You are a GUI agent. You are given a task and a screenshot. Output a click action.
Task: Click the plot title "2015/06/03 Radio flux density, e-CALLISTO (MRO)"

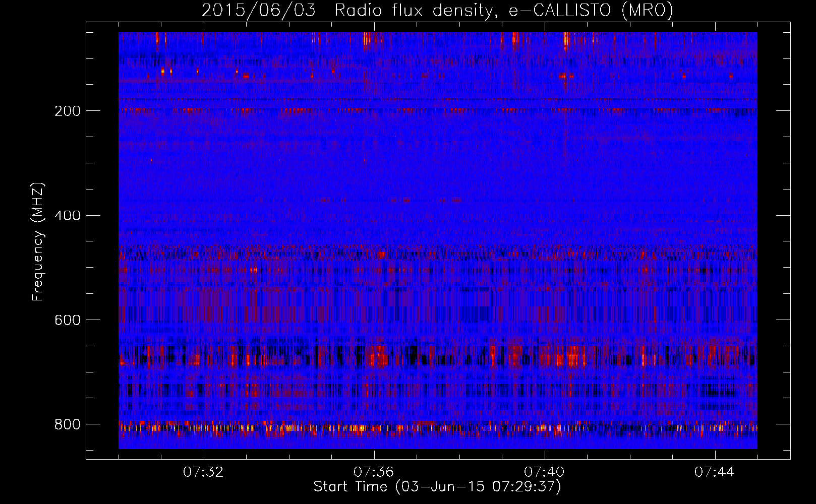point(437,11)
